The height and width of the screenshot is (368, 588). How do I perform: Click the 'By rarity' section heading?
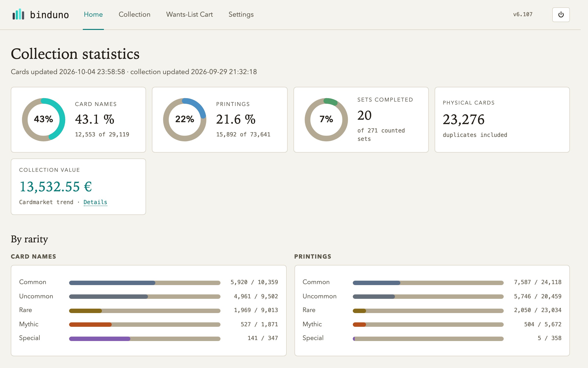point(29,239)
